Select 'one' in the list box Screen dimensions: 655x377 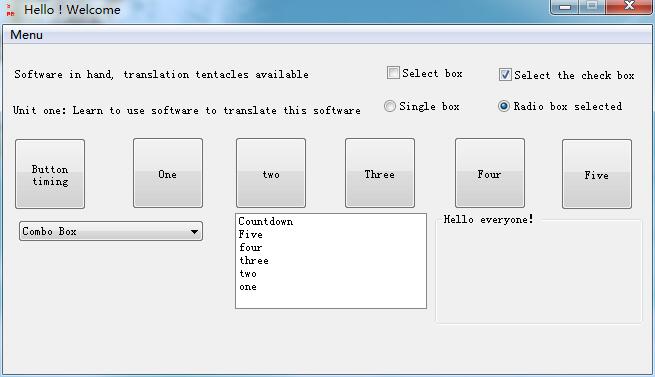[x=330, y=287]
